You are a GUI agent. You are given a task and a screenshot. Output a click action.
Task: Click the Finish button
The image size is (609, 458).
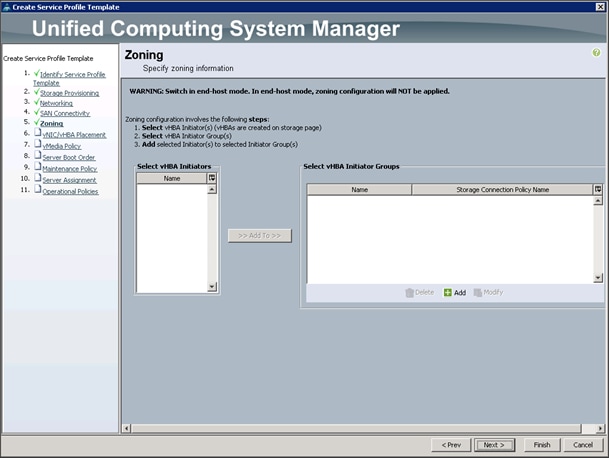coord(542,445)
